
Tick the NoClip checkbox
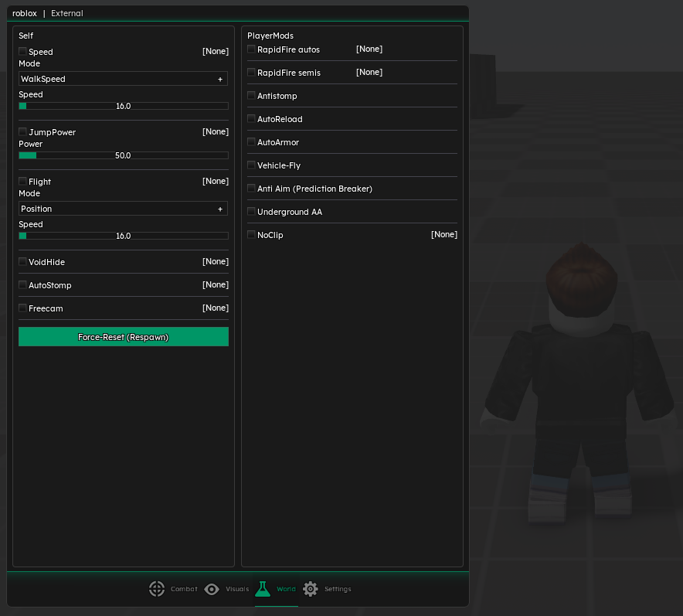click(x=251, y=235)
